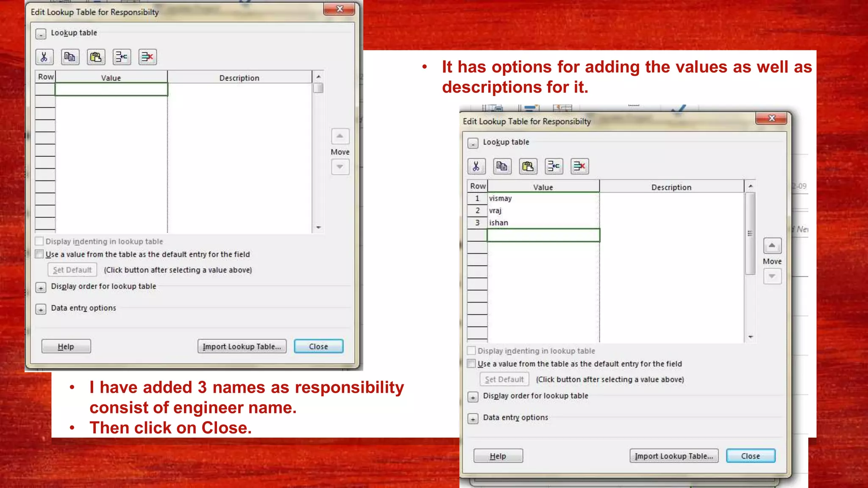Click Close button in left dialog
The height and width of the screenshot is (488, 868).
pos(319,347)
